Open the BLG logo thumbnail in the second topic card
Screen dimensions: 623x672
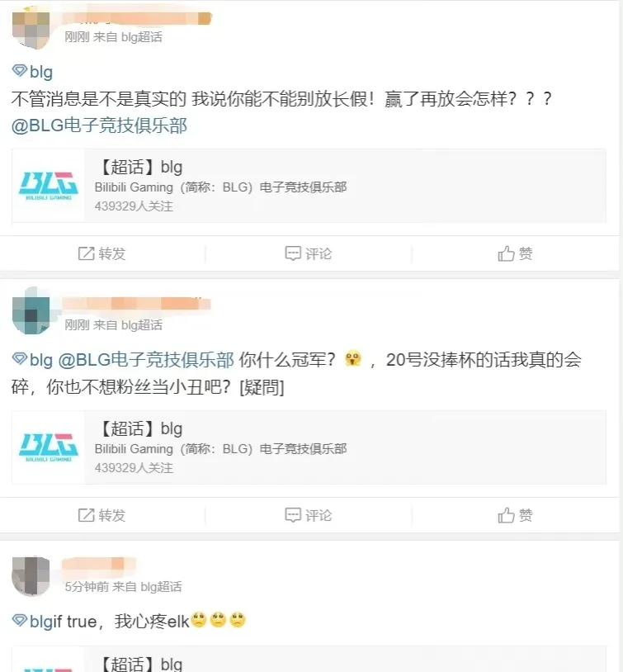(49, 447)
